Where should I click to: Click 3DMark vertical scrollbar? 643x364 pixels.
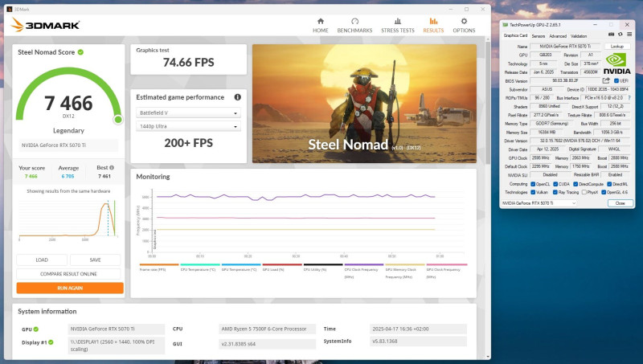click(x=488, y=103)
